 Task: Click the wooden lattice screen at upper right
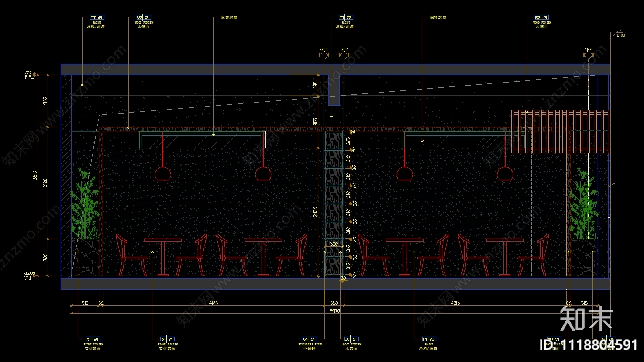561,131
